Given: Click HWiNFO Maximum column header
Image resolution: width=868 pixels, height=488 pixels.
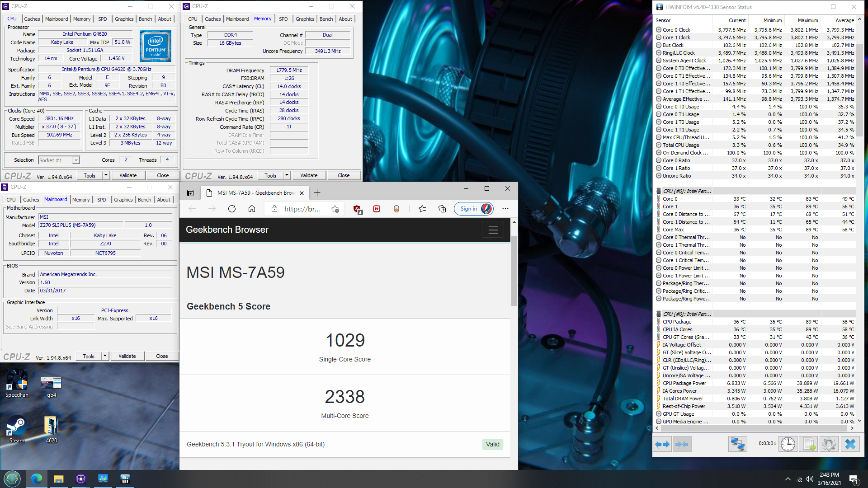Looking at the screenshot, I should click(x=802, y=20).
